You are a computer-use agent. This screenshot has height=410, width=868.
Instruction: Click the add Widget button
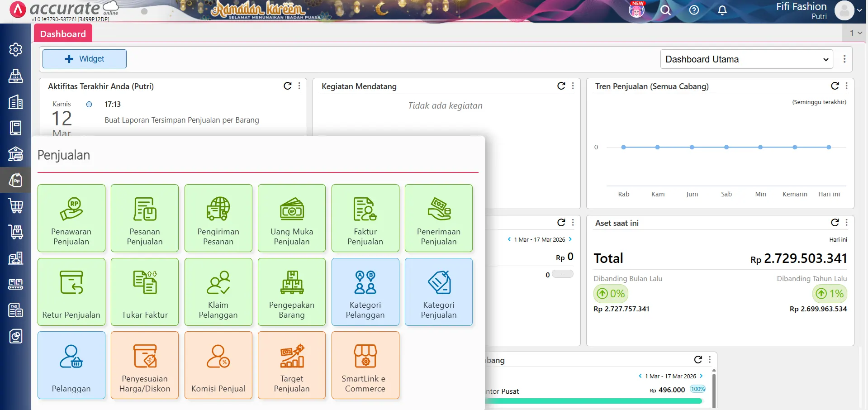pos(85,59)
